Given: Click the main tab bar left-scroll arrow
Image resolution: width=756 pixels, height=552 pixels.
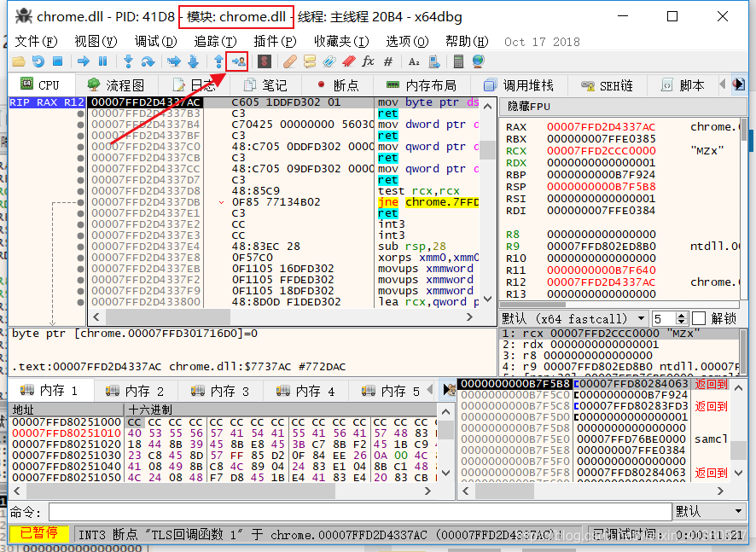Looking at the screenshot, I should coord(722,84).
